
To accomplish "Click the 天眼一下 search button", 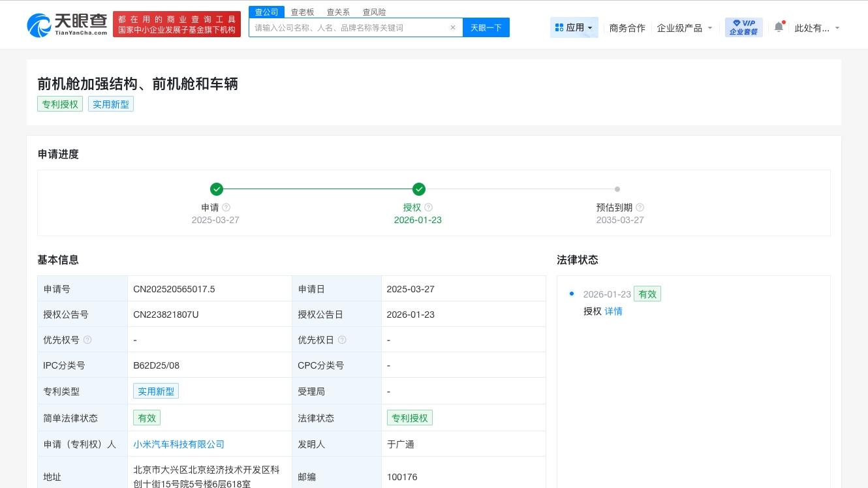I will tap(486, 27).
